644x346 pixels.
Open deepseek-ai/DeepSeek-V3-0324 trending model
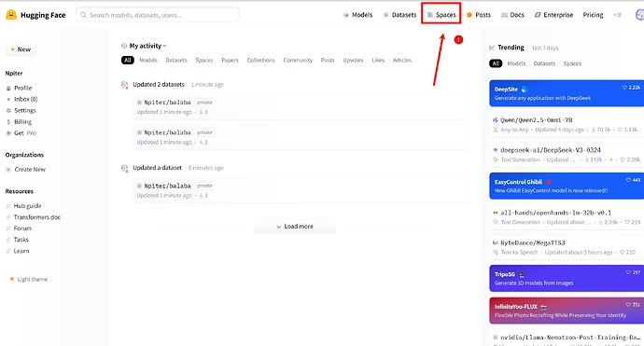(567, 154)
